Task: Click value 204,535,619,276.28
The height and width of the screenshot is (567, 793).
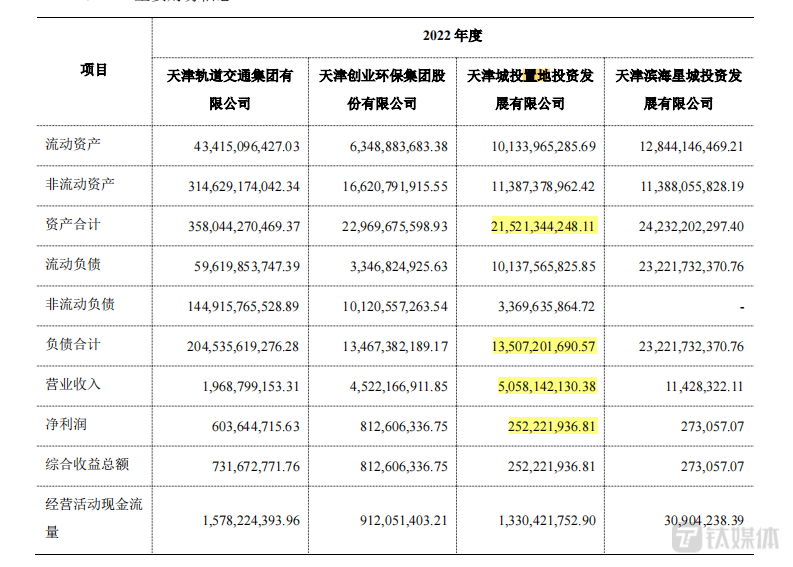Action: click(x=243, y=346)
